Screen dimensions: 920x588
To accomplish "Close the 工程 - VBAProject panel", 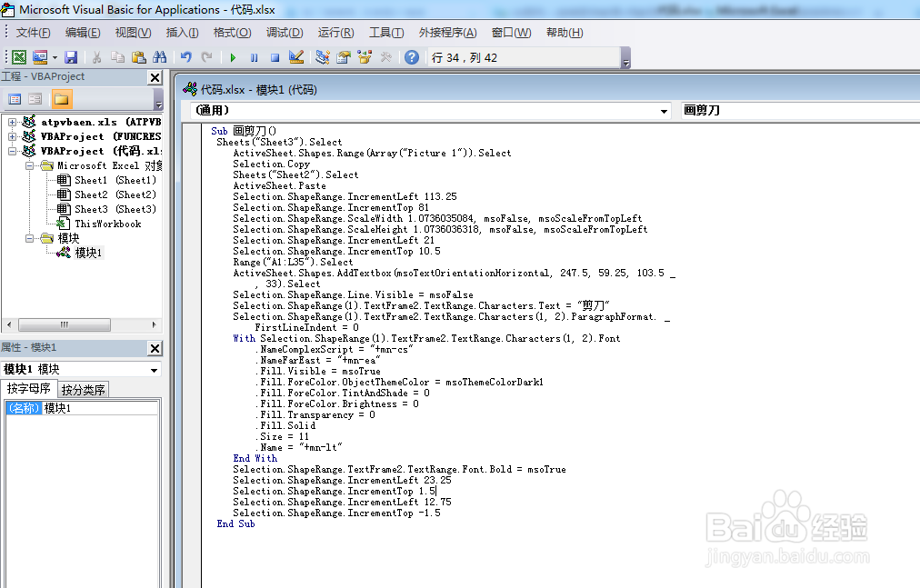I will tap(155, 77).
